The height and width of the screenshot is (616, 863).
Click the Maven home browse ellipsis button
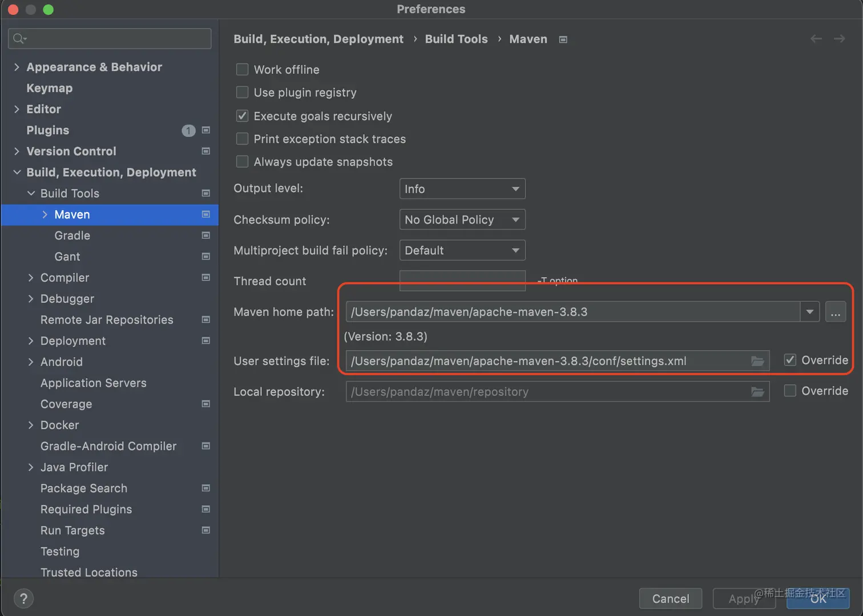coord(836,312)
